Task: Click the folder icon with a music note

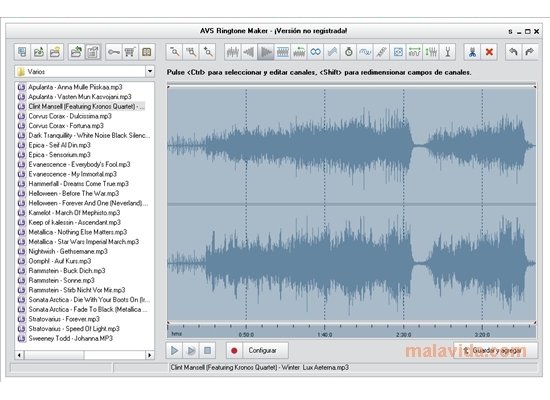Action: tap(39, 52)
